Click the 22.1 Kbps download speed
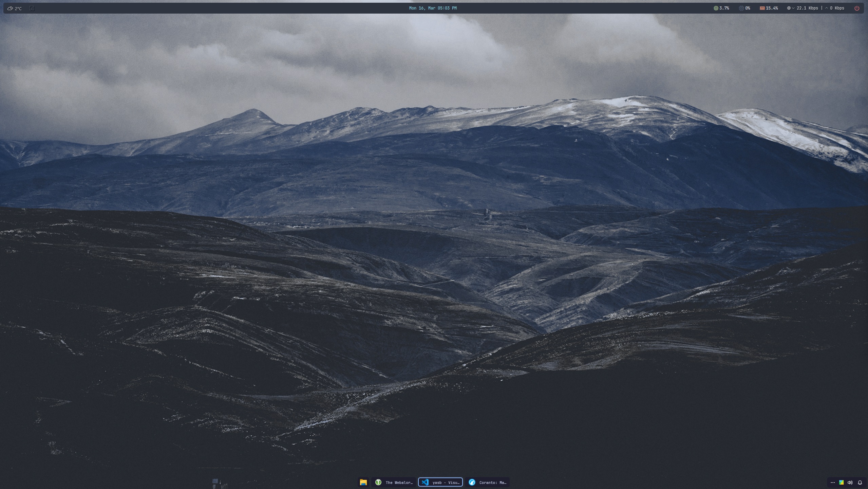 pos(807,8)
